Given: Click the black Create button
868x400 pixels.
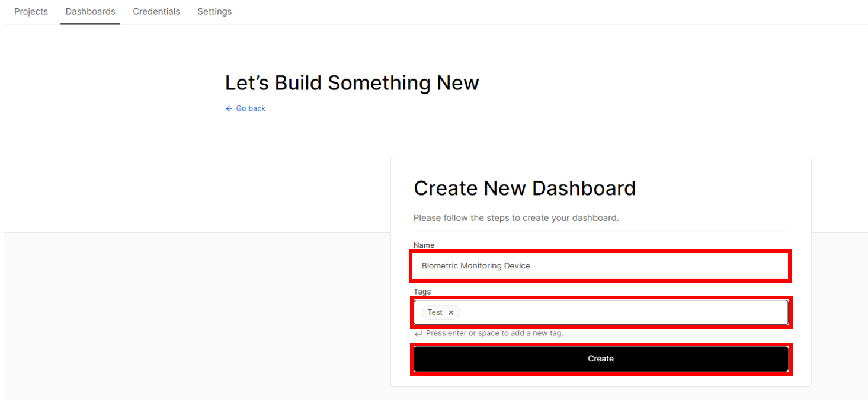Looking at the screenshot, I should (x=601, y=359).
